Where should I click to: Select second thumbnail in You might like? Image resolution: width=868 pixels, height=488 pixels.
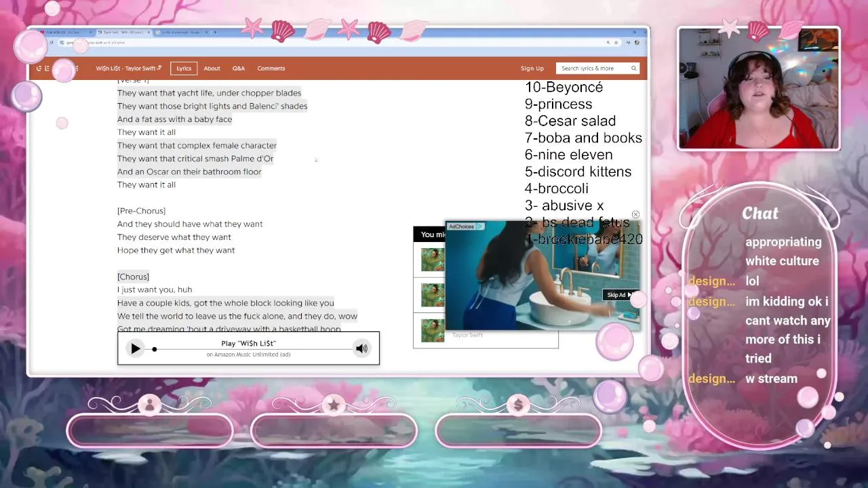(x=433, y=295)
